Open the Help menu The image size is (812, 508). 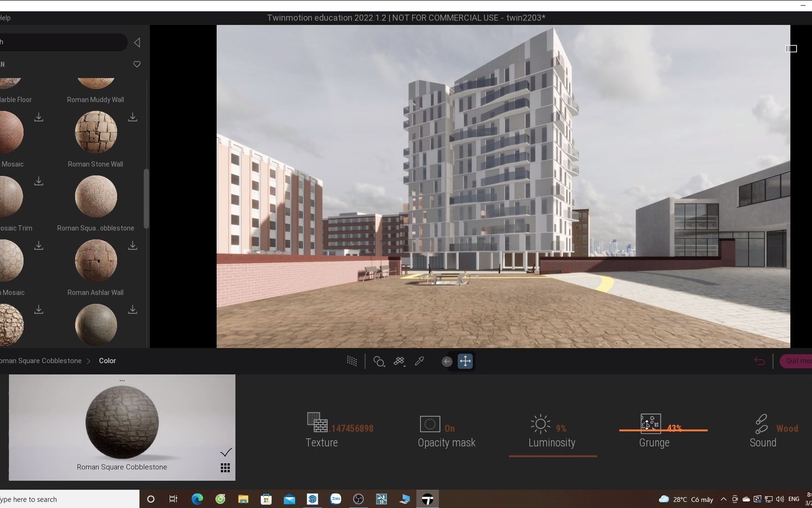5,17
